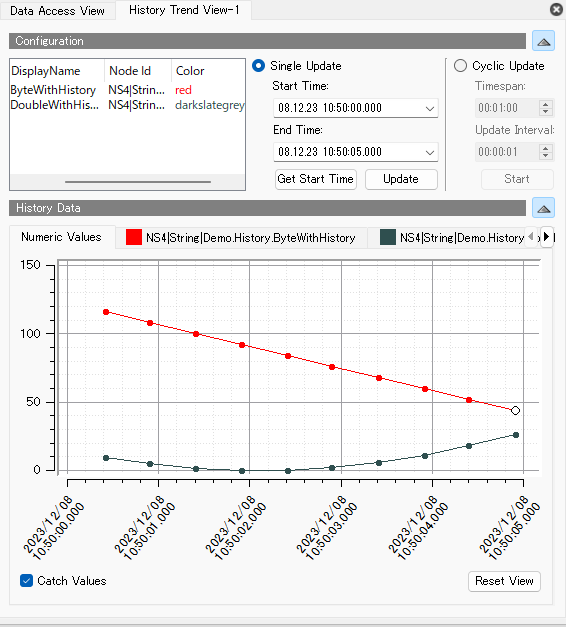
Task: Select the DoubleWithHis... row in the list
Action: [127, 105]
